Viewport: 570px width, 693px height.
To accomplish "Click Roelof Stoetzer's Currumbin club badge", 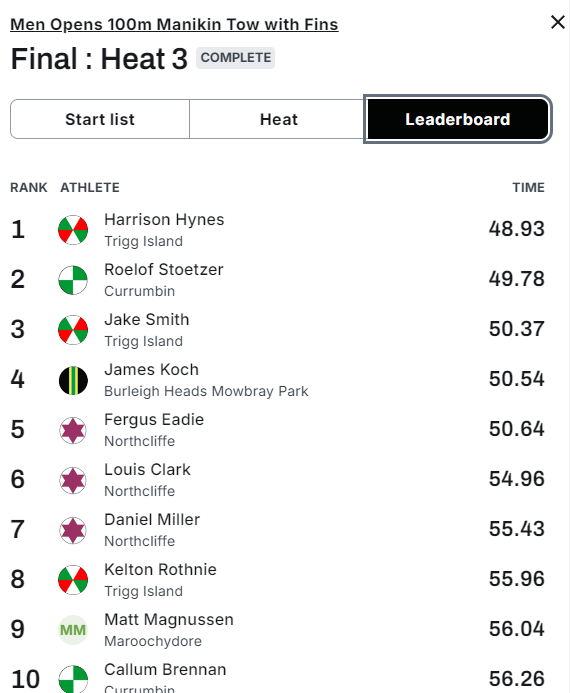I will [73, 280].
